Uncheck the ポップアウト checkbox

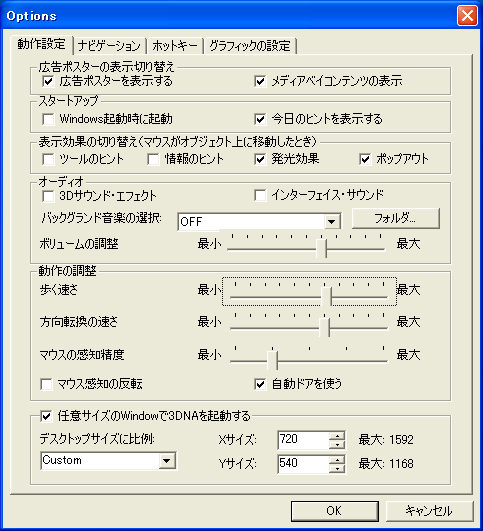click(x=365, y=159)
